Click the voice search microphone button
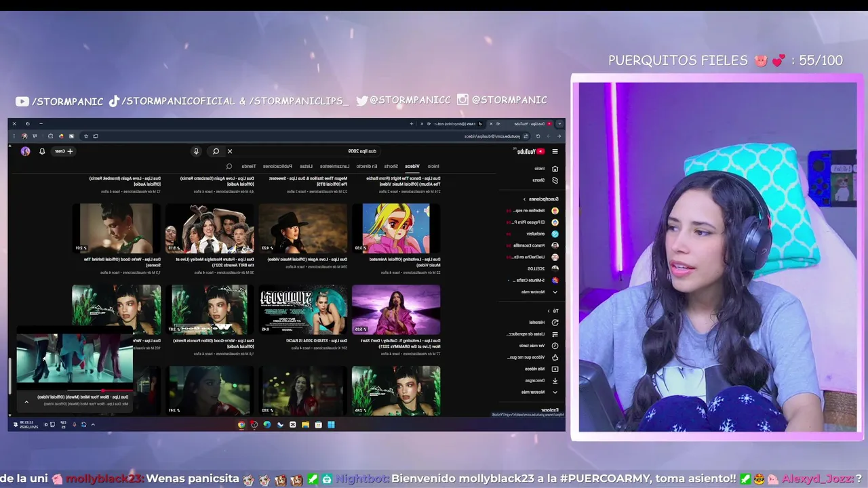This screenshot has width=868, height=488. [x=196, y=151]
